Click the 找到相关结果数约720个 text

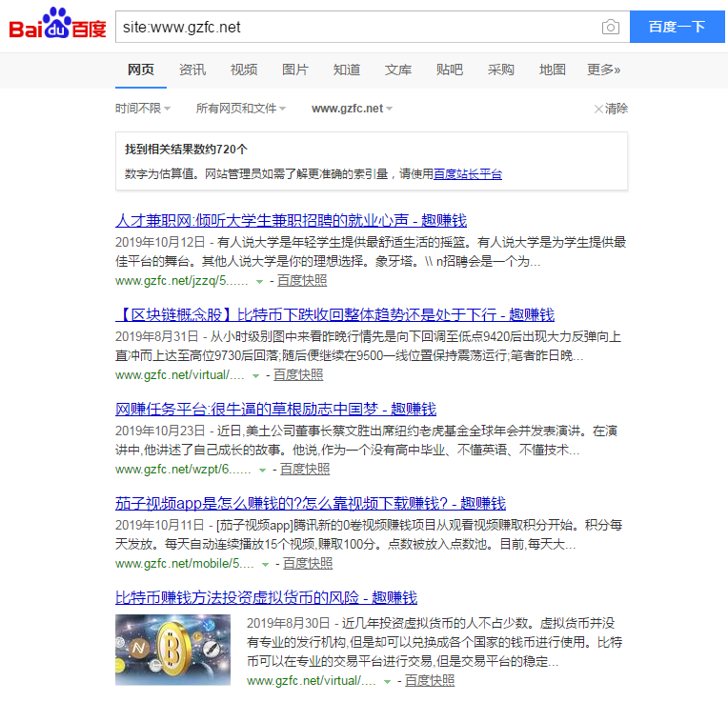click(186, 150)
